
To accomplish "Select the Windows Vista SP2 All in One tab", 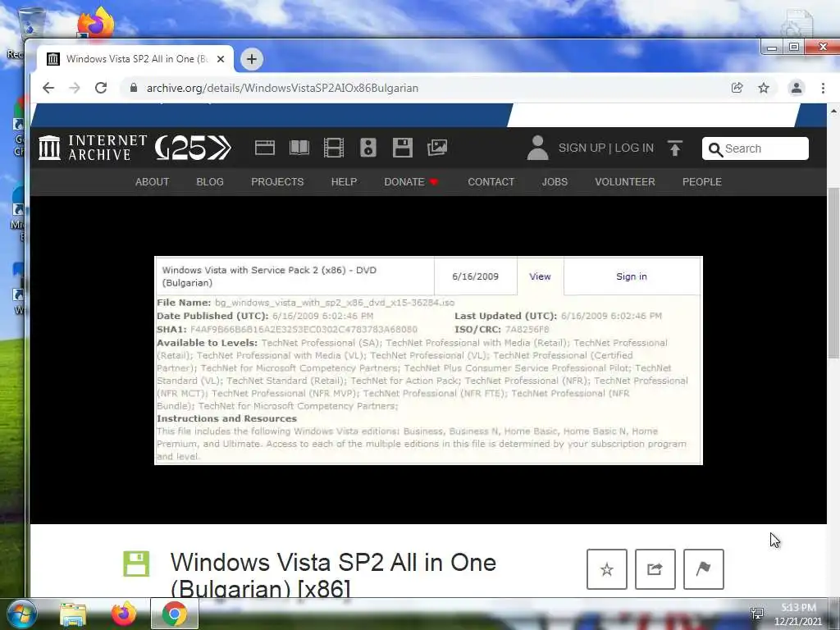I will (135, 59).
